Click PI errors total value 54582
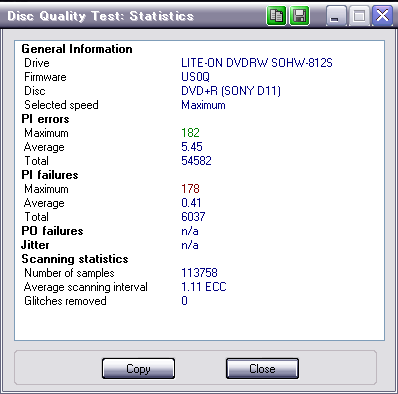This screenshot has height=394, width=398. [196, 161]
